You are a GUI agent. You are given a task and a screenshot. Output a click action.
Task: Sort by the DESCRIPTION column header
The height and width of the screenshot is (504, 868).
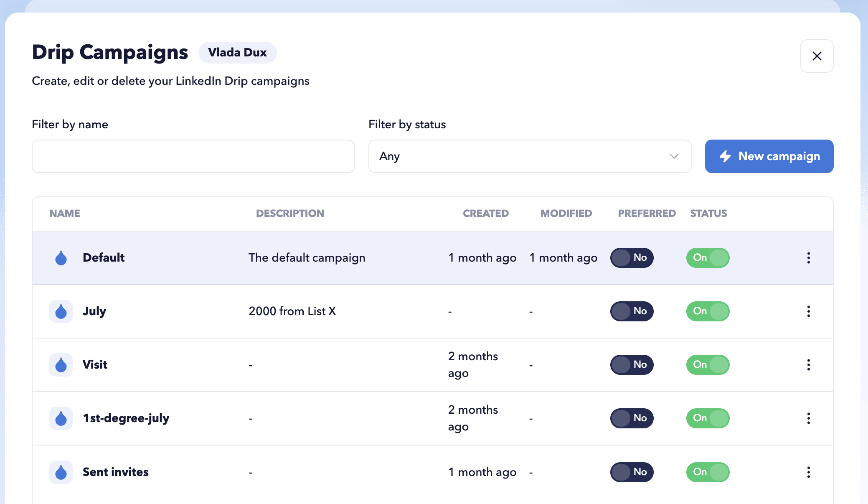click(x=290, y=214)
